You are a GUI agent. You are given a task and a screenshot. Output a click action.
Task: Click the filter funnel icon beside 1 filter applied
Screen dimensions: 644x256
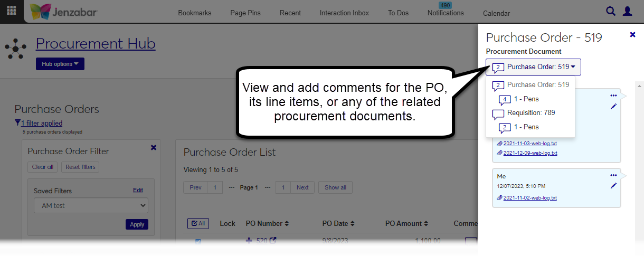point(17,123)
